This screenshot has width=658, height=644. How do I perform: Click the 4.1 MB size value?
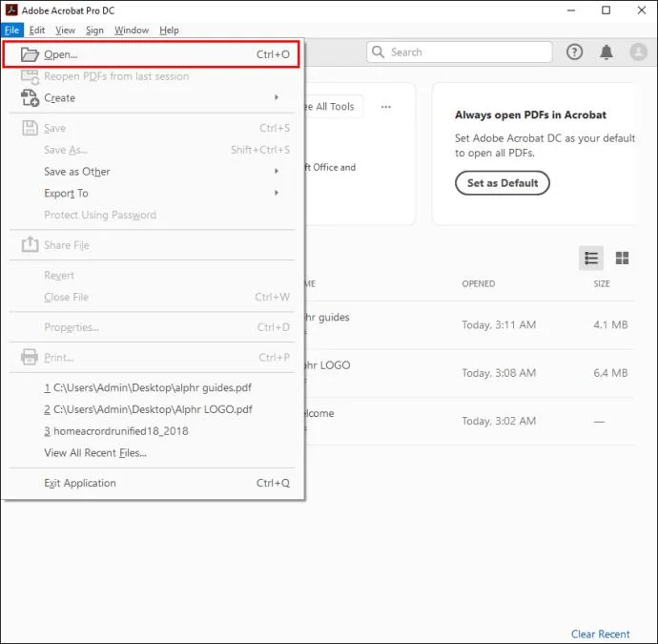tap(610, 324)
